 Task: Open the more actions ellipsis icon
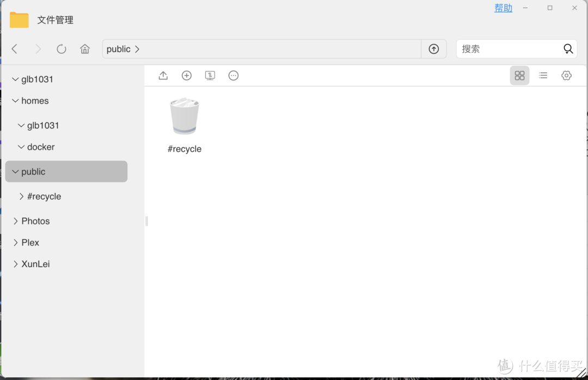(234, 76)
